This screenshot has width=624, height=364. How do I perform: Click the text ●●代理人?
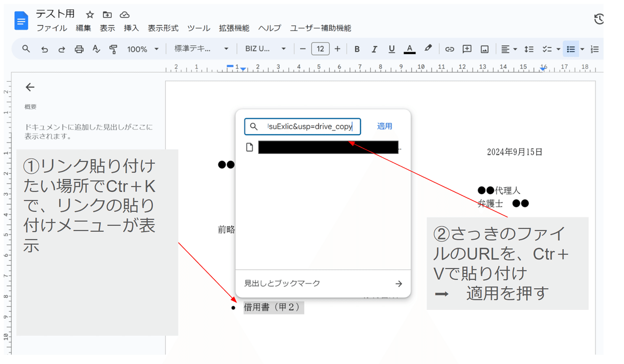[499, 191]
